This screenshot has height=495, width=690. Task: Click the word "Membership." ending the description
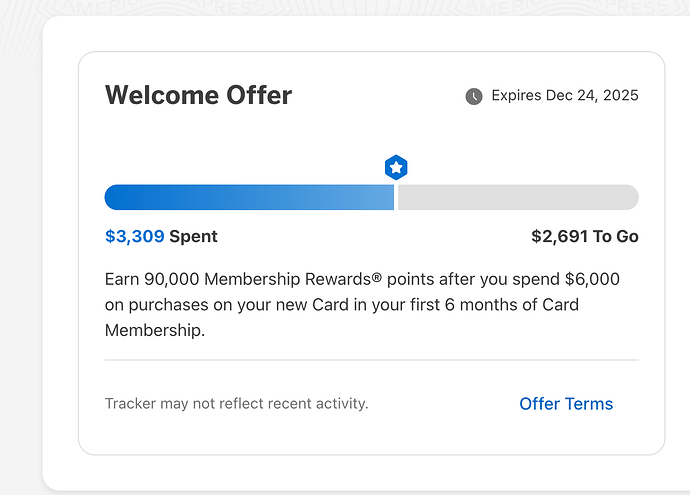[x=155, y=330]
